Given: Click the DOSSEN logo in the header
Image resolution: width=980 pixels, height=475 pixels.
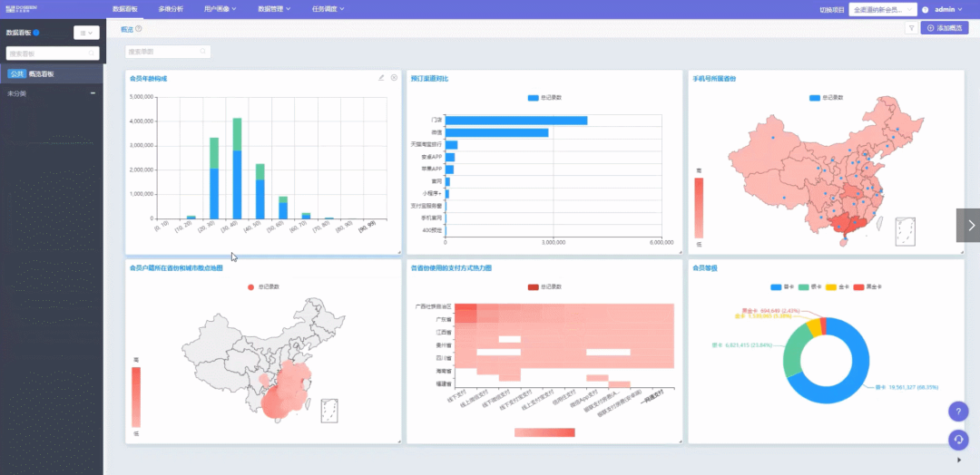Looking at the screenshot, I should click(21, 9).
